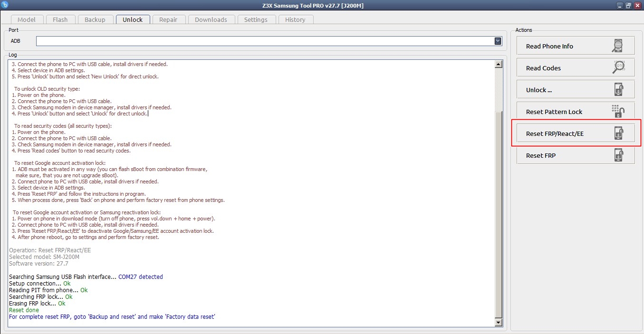Click the Read Codes magnifier icon
The image size is (644, 334).
click(618, 67)
